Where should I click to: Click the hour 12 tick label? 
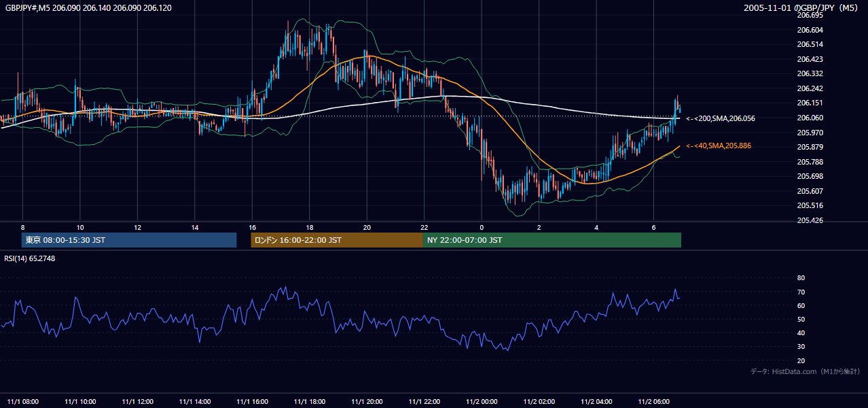click(137, 227)
